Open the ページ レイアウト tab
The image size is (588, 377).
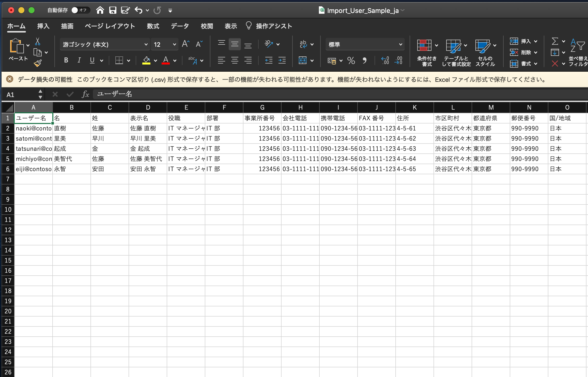point(110,26)
